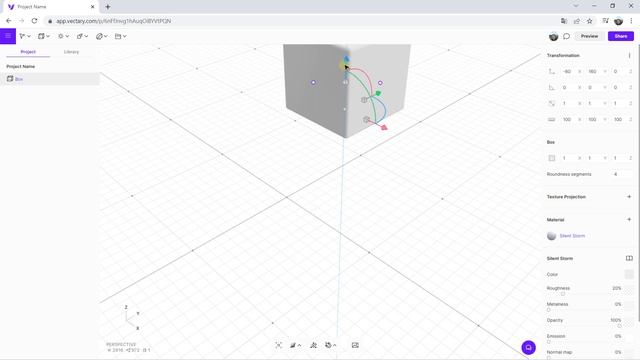Click the Opacity 100% value
Image resolution: width=640 pixels, height=360 pixels.
pos(616,320)
